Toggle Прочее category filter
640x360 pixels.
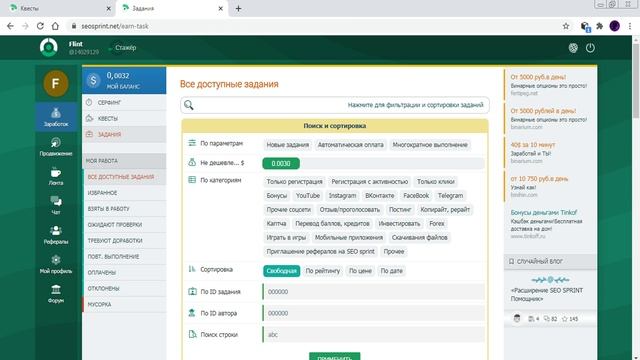pyautogui.click(x=394, y=251)
